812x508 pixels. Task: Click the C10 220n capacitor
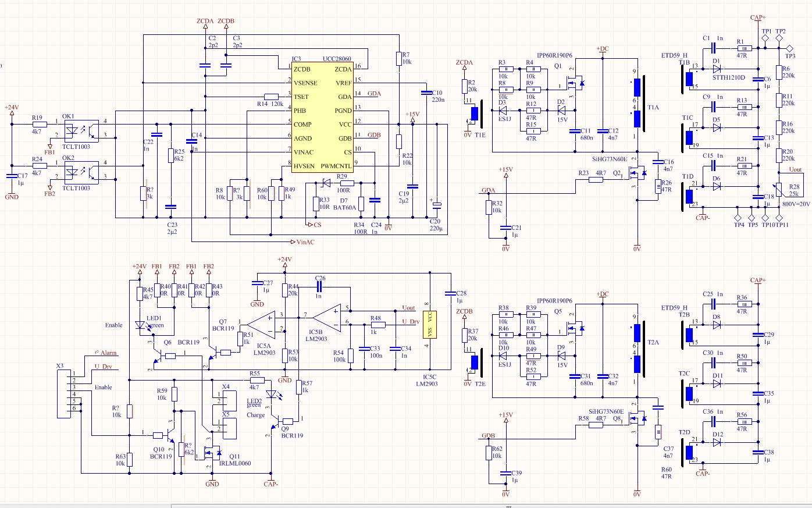click(426, 93)
